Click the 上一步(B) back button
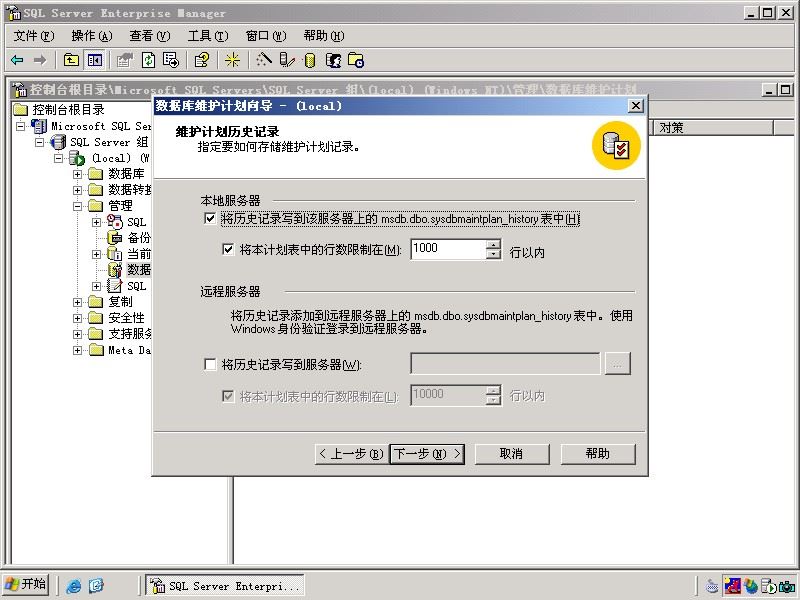 352,454
